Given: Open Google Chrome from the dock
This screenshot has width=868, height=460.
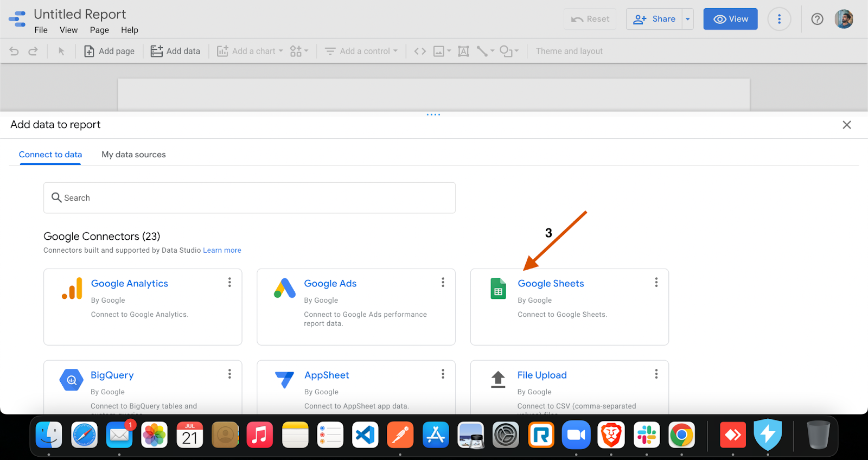Looking at the screenshot, I should coord(682,435).
